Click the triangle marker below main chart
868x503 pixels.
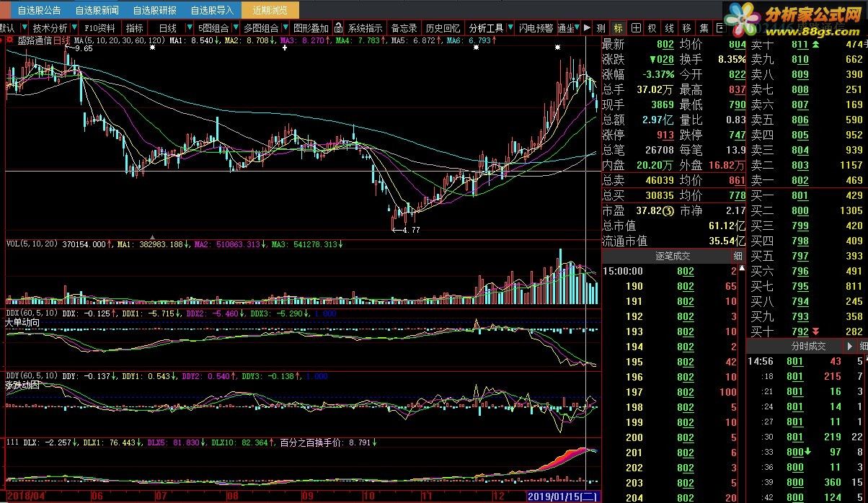pos(152,236)
